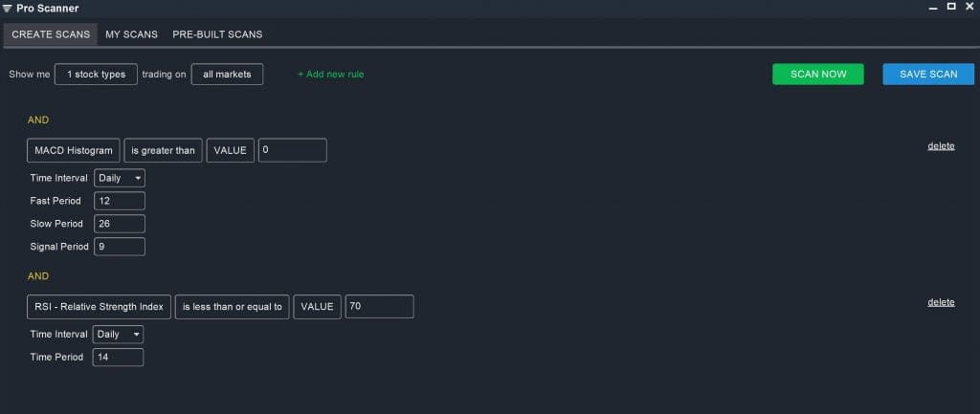
Task: Go to the PRE-BUILT SCANS tab
Action: point(217,34)
